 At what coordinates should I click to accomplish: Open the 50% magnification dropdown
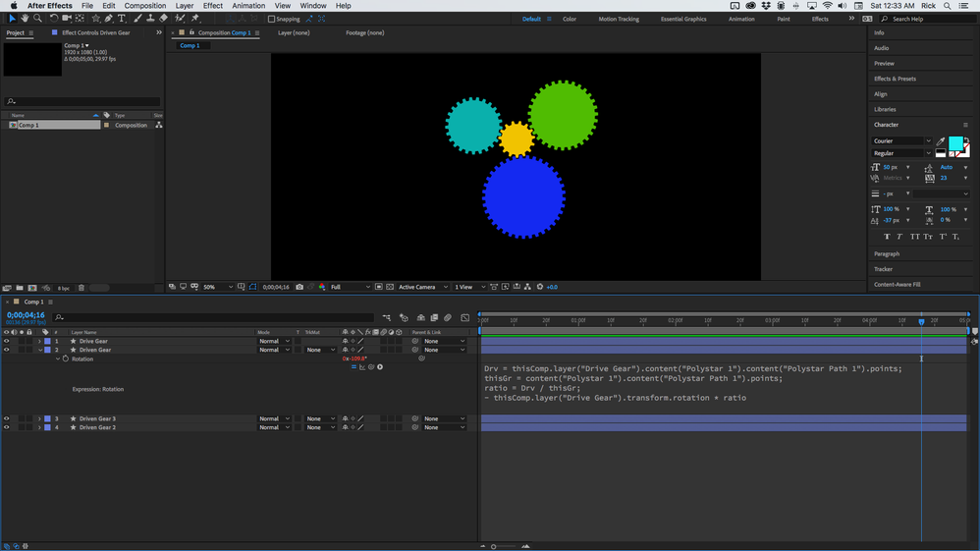(x=217, y=287)
